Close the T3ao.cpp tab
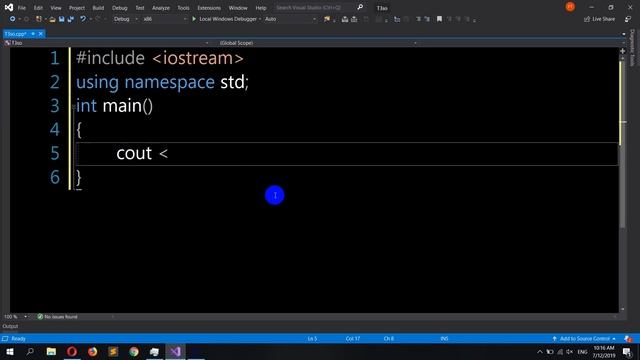Image resolution: width=640 pixels, height=360 pixels. coord(40,34)
